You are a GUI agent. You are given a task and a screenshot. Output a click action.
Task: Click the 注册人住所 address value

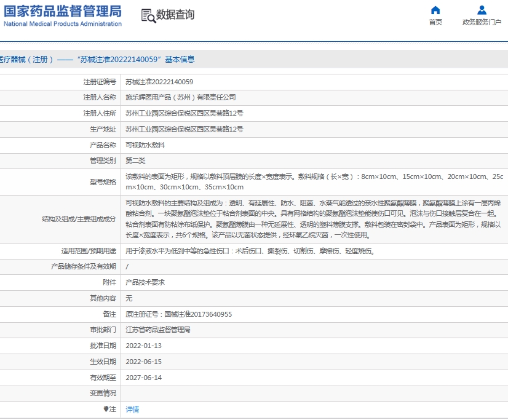(185, 113)
